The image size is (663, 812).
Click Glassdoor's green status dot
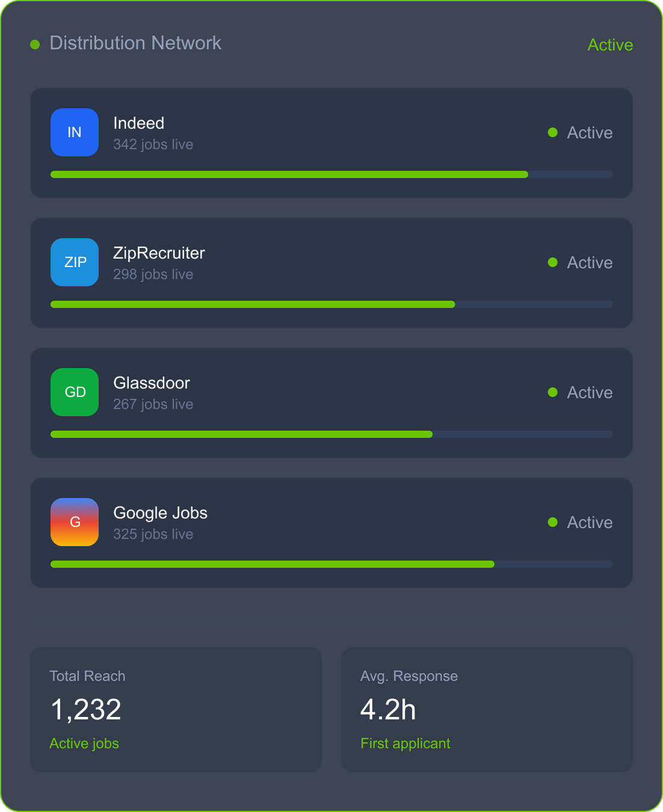click(x=553, y=392)
